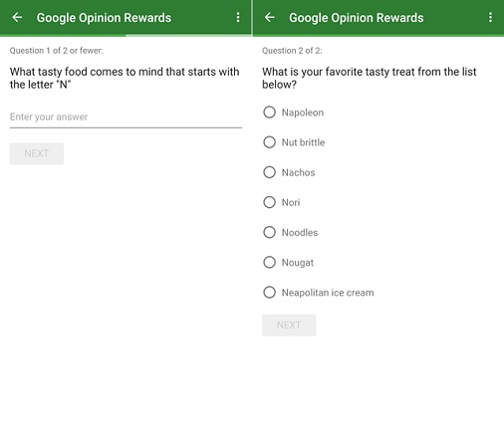504x448 pixels.
Task: Click the 'Nut brittle' label text
Action: click(x=303, y=142)
